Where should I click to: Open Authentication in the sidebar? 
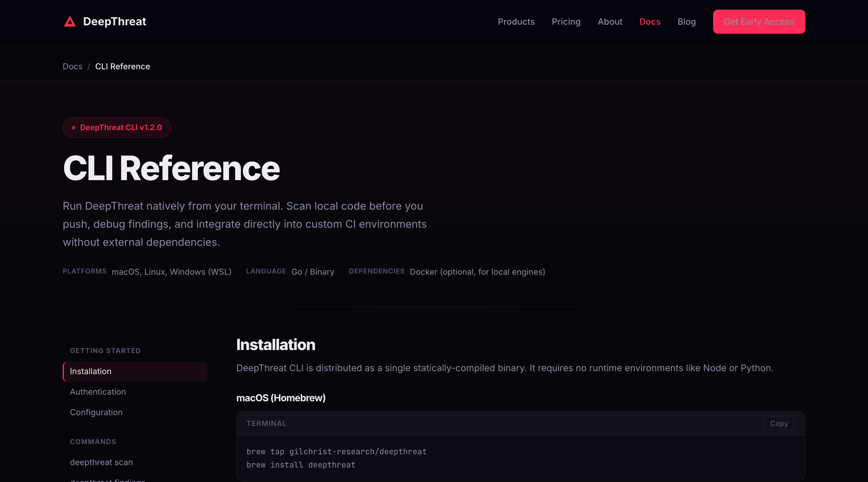click(98, 392)
